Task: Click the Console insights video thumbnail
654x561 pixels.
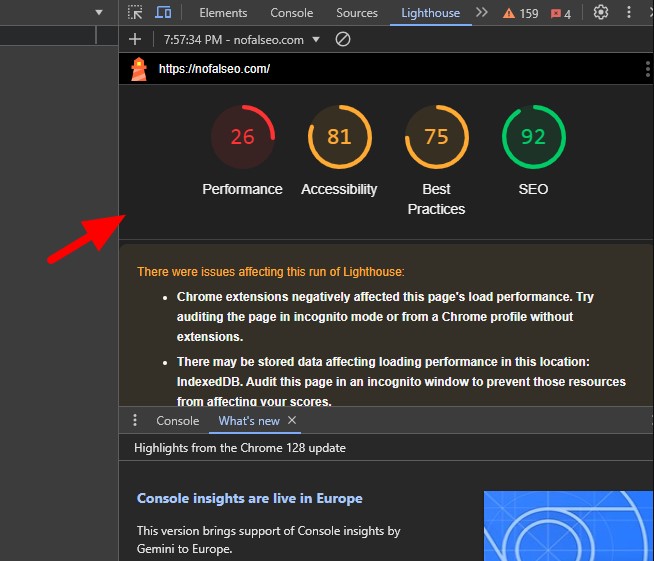Action: 568,525
